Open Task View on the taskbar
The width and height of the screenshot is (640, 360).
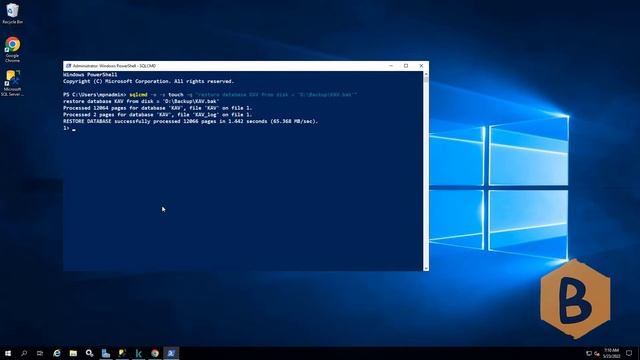40,353
